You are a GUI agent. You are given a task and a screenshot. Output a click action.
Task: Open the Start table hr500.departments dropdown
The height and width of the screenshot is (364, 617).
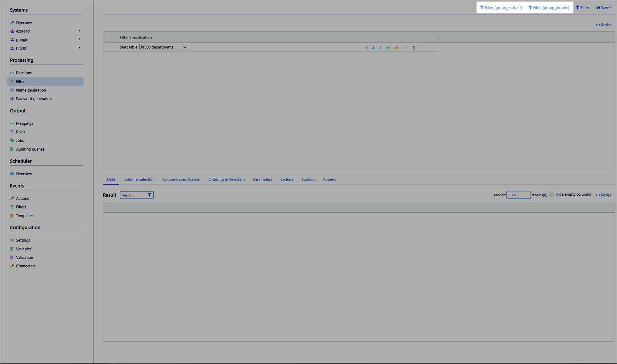tap(164, 47)
